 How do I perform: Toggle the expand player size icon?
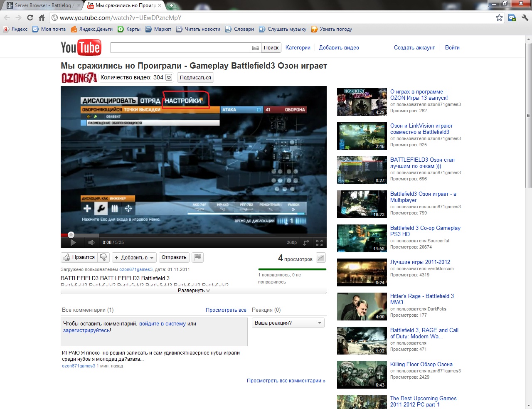coord(306,243)
